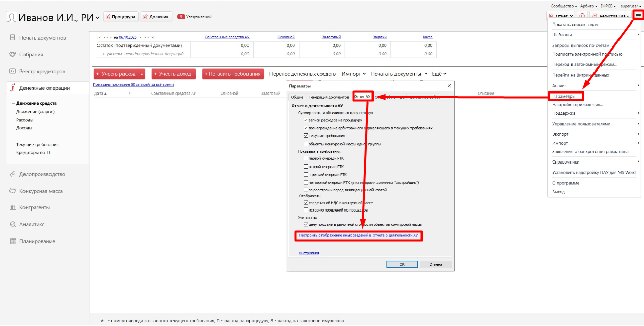Open the hamburger main menu icon

pos(638,16)
